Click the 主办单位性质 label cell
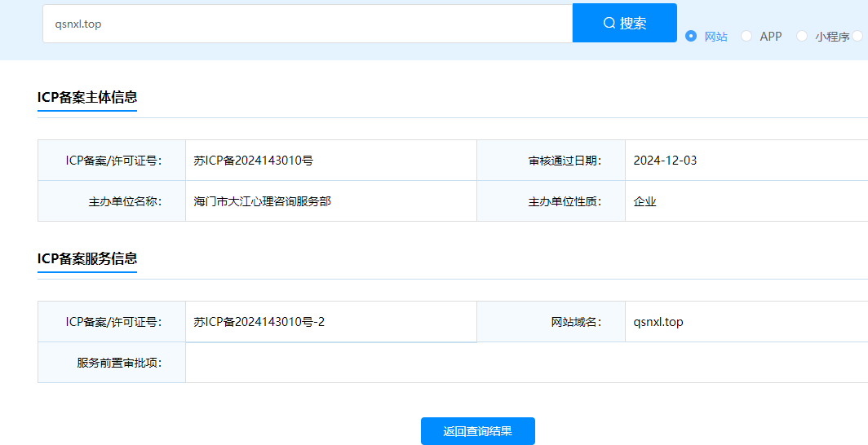868x445 pixels. point(551,201)
